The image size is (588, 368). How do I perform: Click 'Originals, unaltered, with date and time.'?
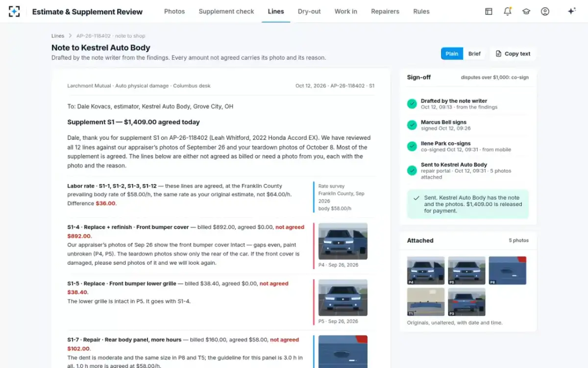click(x=455, y=323)
